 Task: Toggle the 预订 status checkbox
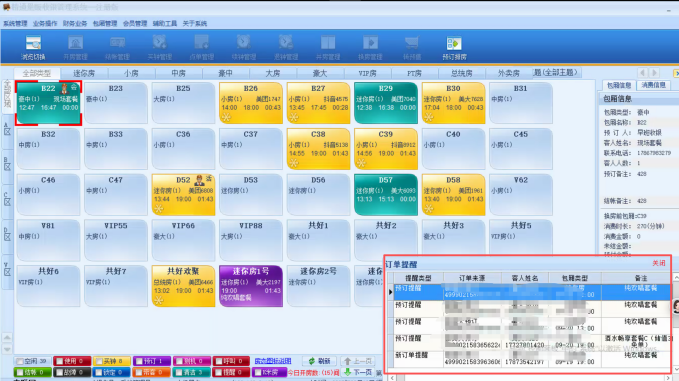139,361
